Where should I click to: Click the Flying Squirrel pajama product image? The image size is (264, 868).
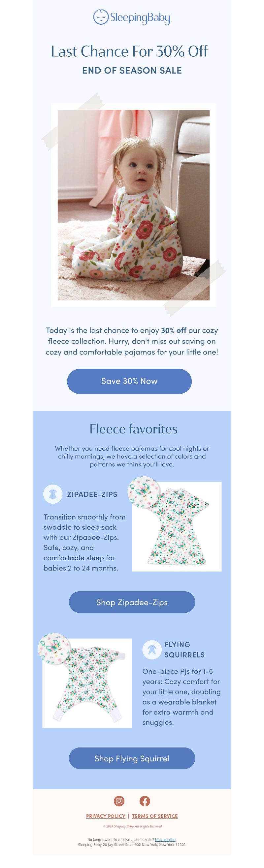(87, 683)
